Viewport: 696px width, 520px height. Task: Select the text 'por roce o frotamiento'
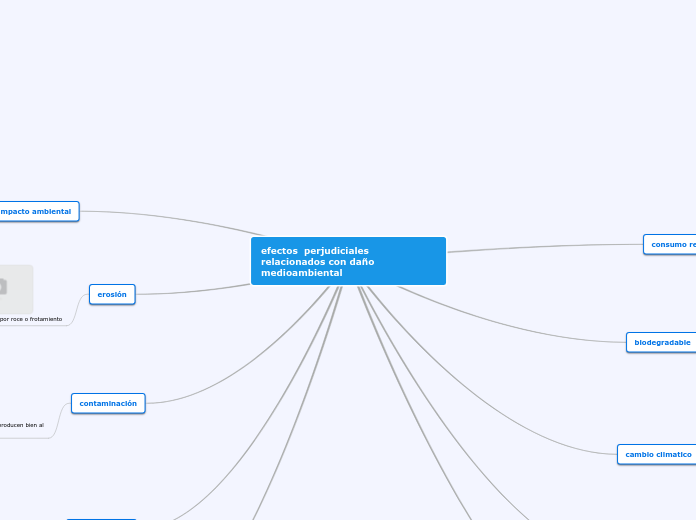[31, 319]
